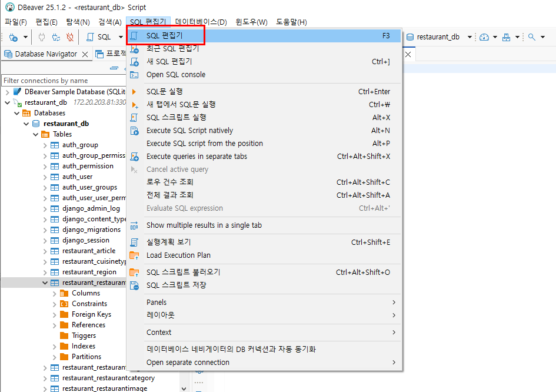Choose SQL문 실행 menu entry
Screen dimensions: 556x392
pyautogui.click(x=265, y=92)
